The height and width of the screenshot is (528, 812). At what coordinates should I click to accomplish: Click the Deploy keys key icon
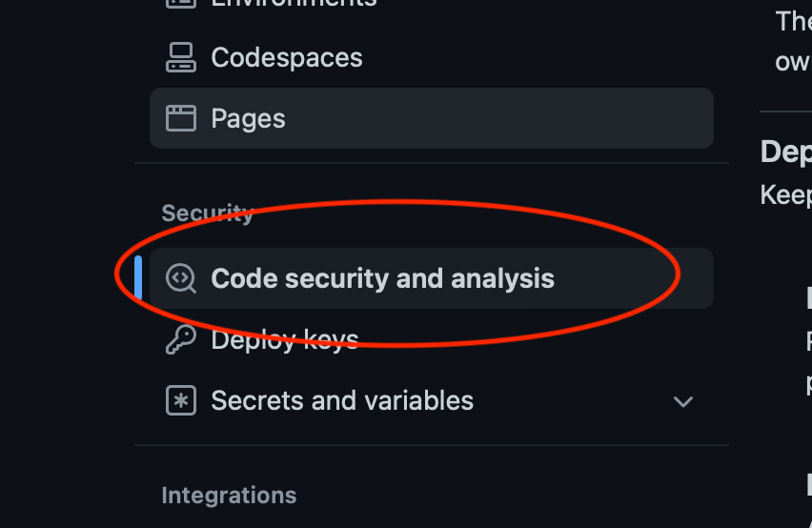click(x=181, y=339)
